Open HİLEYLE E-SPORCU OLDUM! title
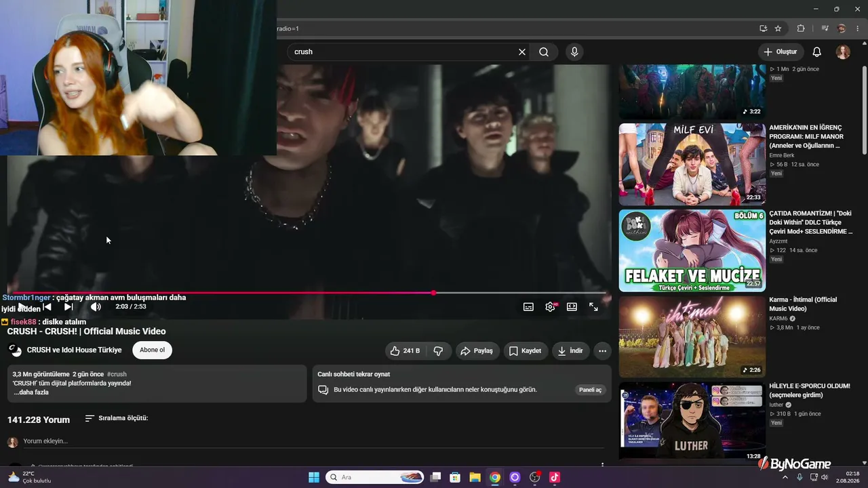The image size is (868, 488). tap(810, 390)
